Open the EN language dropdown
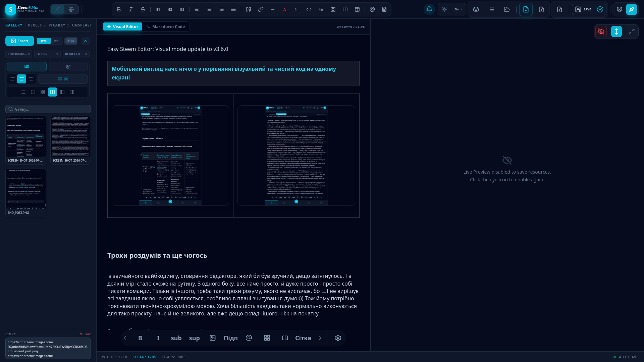The width and height of the screenshot is (644, 362). (x=458, y=9)
